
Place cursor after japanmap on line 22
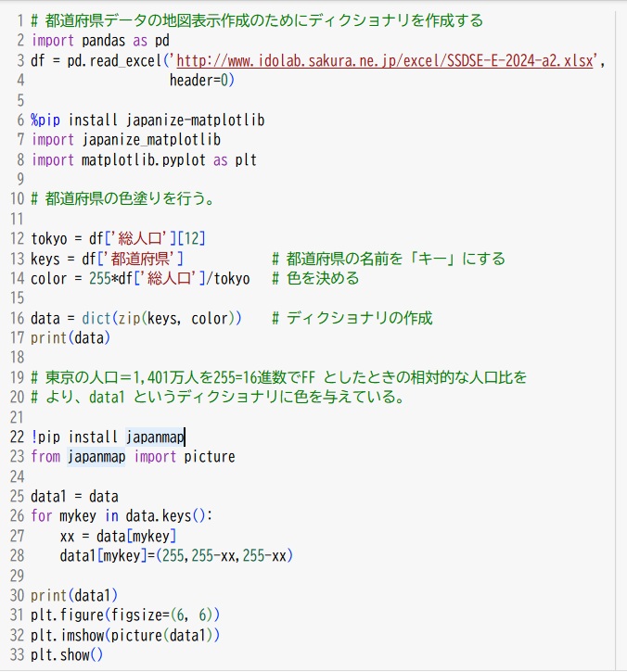point(185,437)
